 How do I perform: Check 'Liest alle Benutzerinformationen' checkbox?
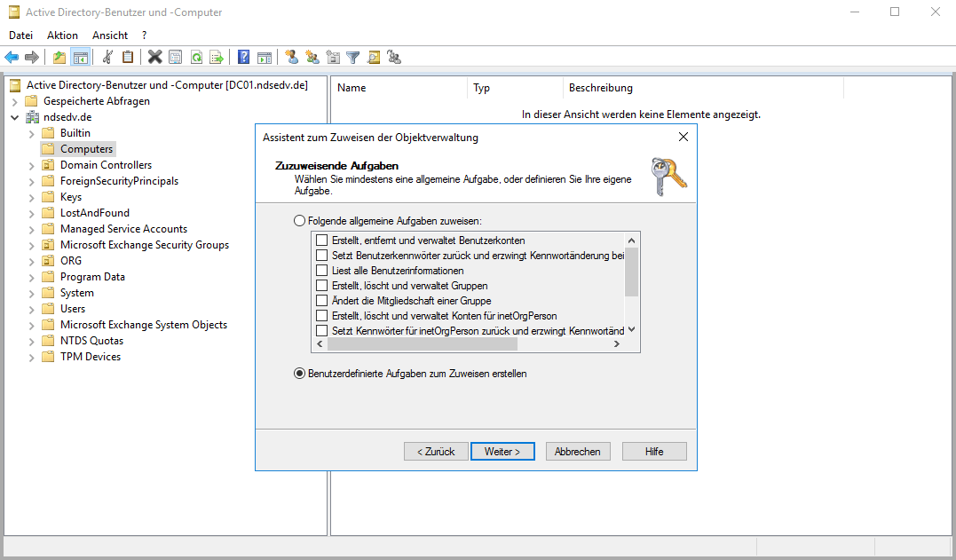(321, 271)
